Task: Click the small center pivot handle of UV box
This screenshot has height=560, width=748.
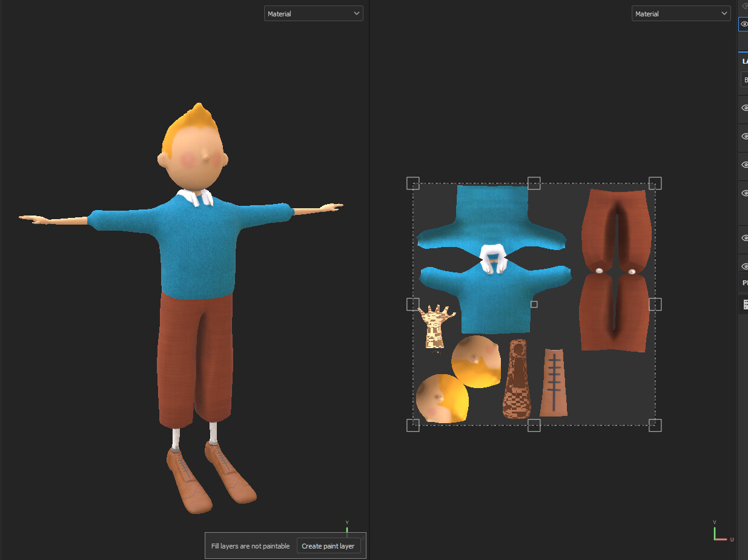Action: [534, 304]
